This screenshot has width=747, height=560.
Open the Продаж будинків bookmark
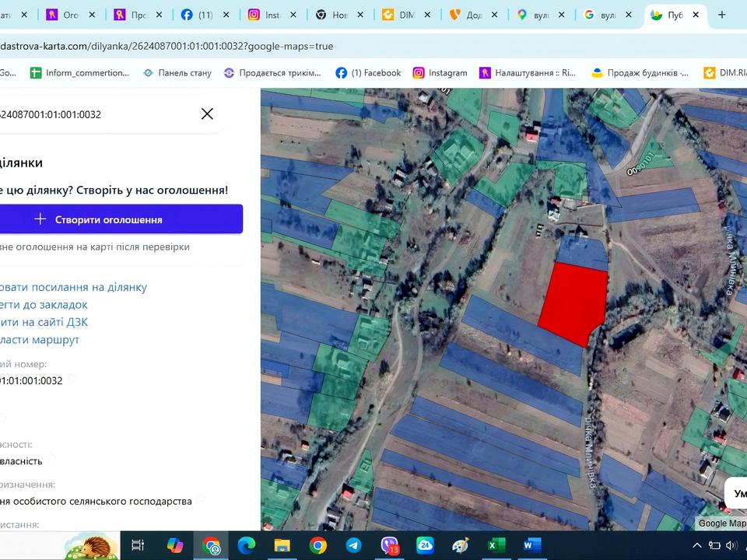[640, 72]
